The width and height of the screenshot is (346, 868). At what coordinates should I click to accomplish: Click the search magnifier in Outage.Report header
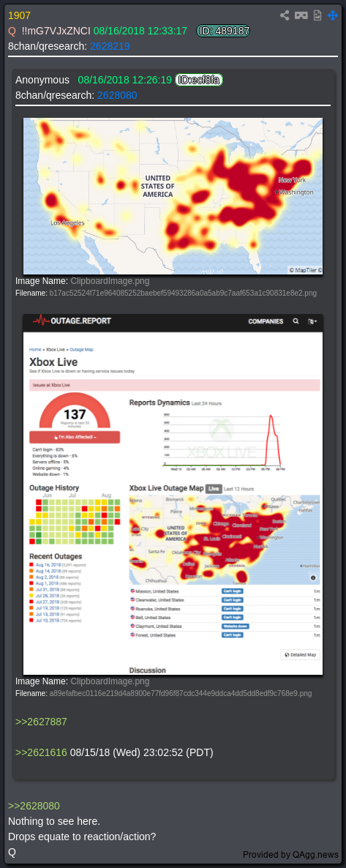(296, 321)
